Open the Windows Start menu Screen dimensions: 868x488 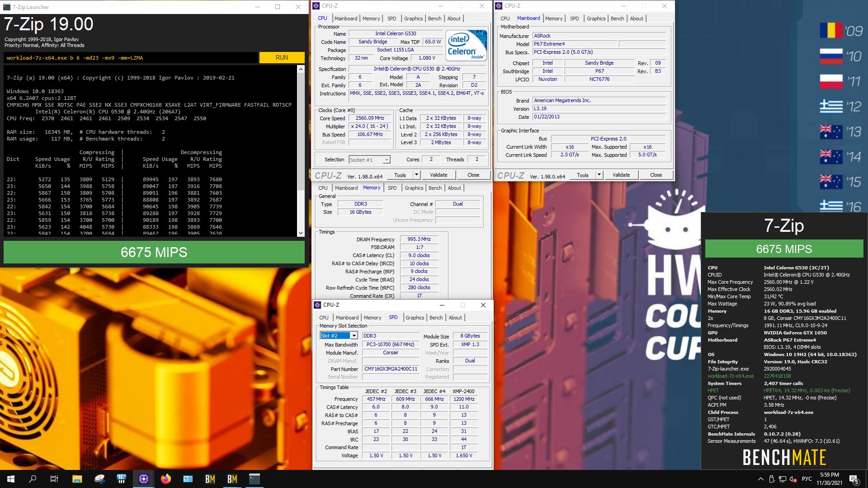11,479
